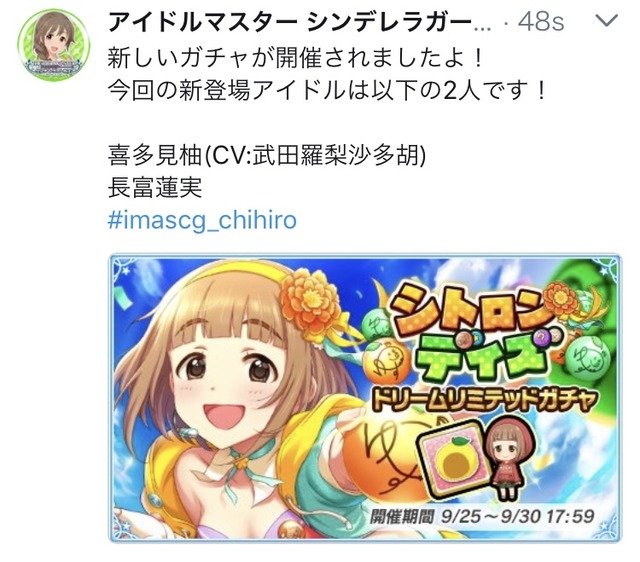Click the line 今回の新登場アイドルは以下の2人です！
The image size is (640, 562).
(327, 90)
